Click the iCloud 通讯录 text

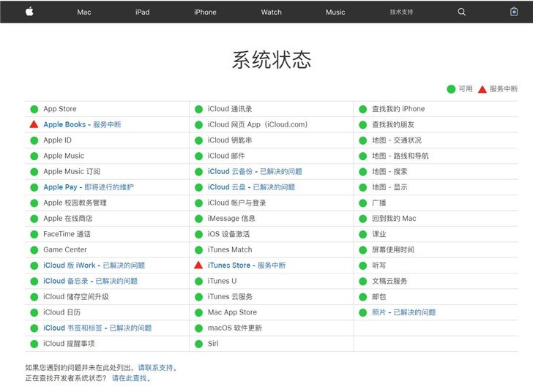230,109
